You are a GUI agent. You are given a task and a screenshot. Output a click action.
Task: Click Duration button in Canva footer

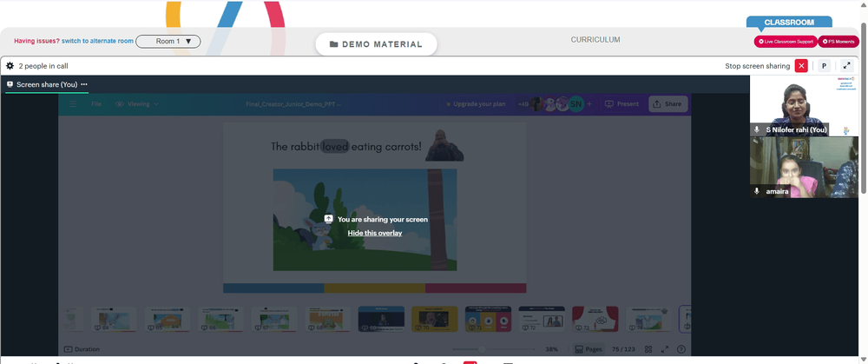pyautogui.click(x=82, y=349)
